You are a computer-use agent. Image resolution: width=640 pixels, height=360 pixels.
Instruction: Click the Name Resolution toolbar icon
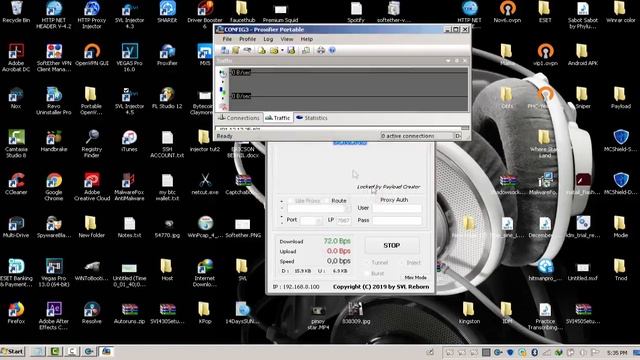point(247,50)
